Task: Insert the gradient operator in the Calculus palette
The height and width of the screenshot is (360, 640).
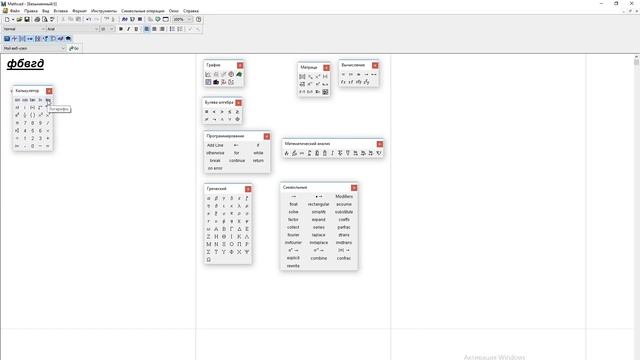Action: click(x=379, y=153)
